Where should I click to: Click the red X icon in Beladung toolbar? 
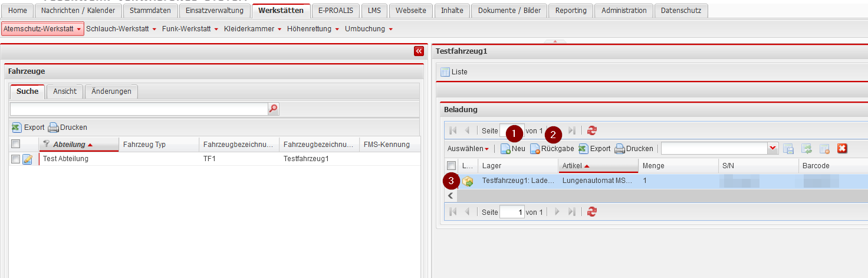842,149
